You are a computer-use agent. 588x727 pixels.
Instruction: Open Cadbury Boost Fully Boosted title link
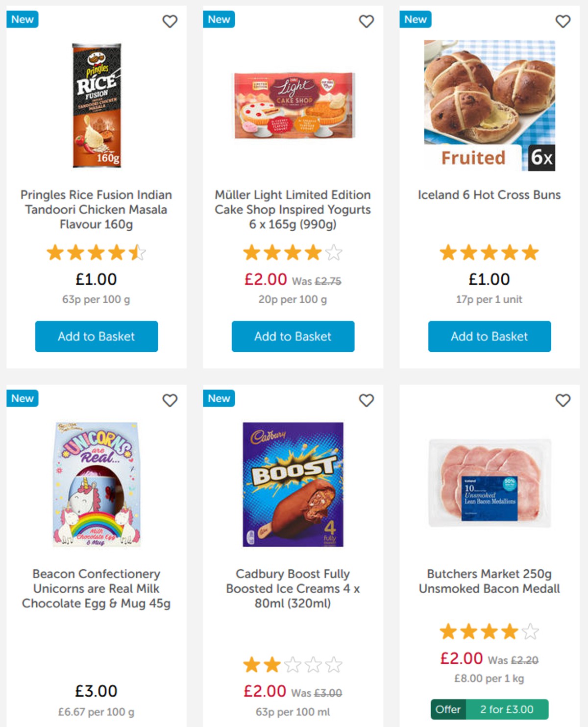point(293,588)
